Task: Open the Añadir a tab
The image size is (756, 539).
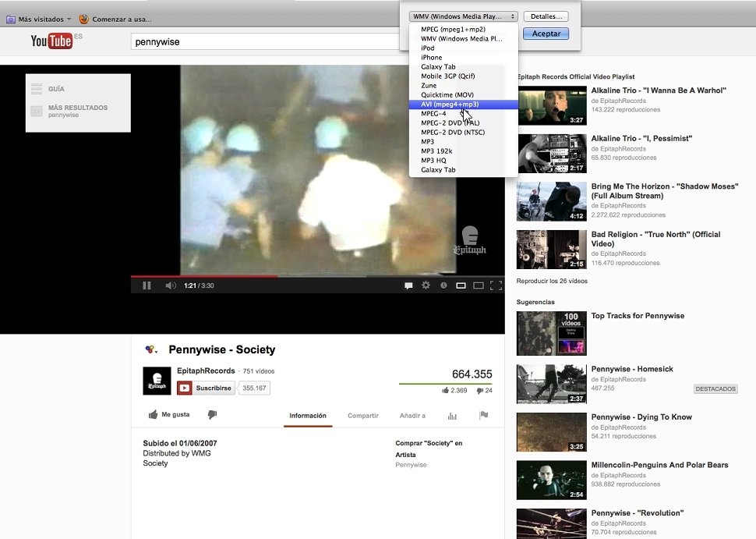Action: (412, 416)
